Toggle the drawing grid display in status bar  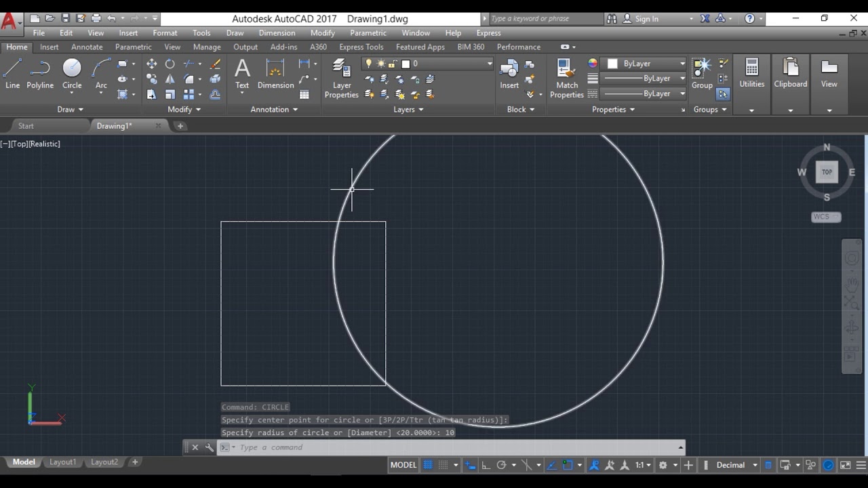[428, 465]
